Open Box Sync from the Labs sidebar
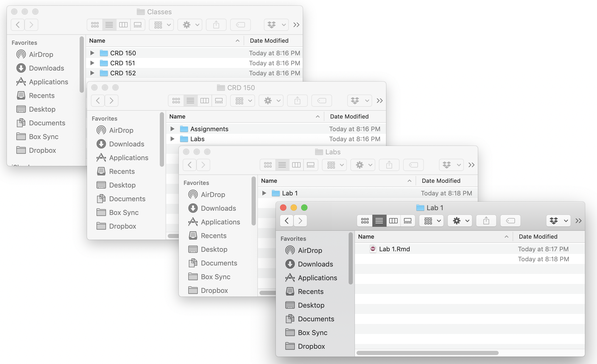This screenshot has height=364, width=597. point(216,277)
